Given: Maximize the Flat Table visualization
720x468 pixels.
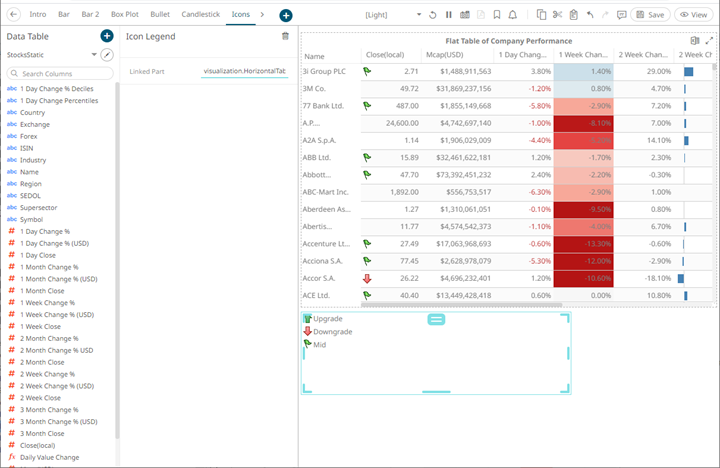Looking at the screenshot, I should [709, 41].
